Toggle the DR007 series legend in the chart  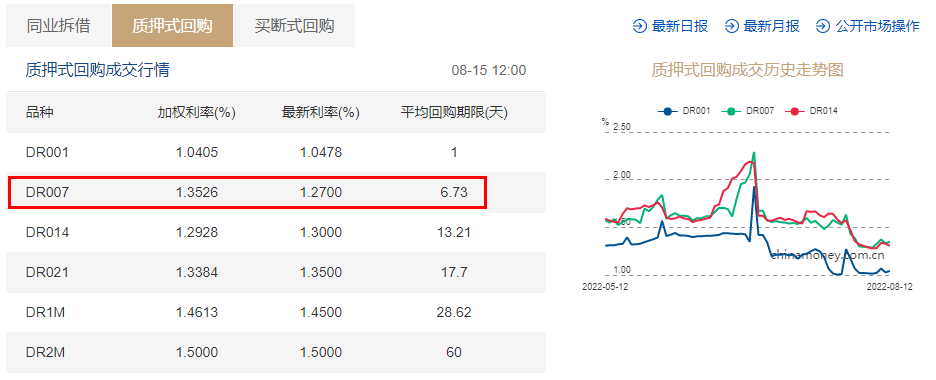[748, 111]
